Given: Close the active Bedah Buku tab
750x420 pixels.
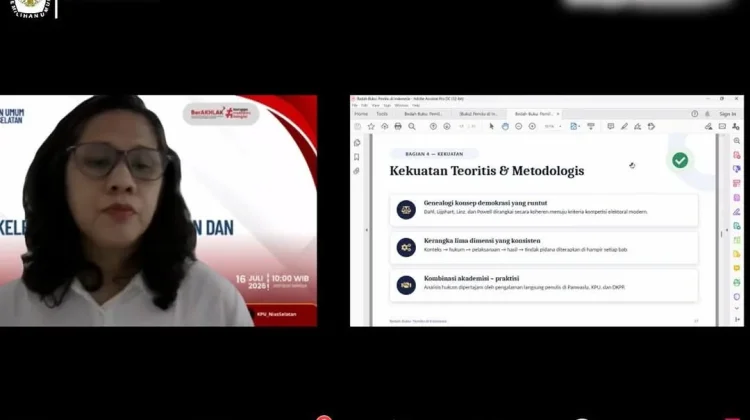Looking at the screenshot, I should pos(558,114).
